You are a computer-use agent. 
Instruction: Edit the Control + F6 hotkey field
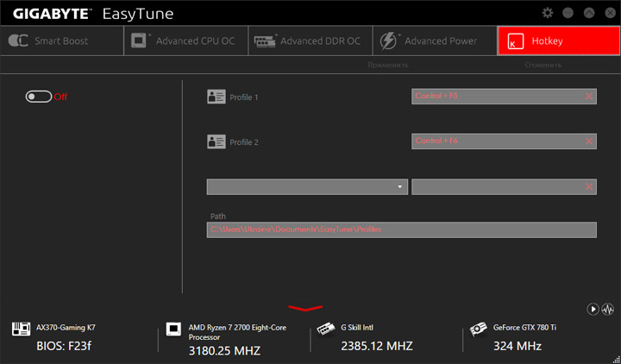coord(504,141)
